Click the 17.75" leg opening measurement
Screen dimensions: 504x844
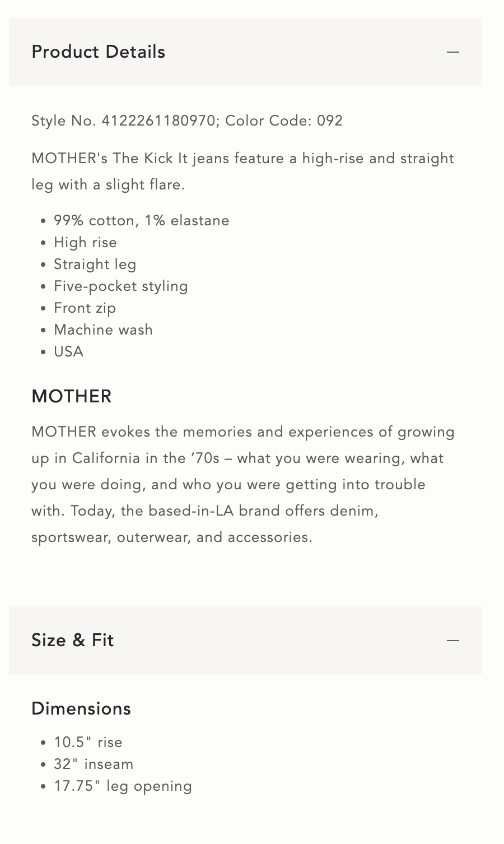click(x=123, y=786)
